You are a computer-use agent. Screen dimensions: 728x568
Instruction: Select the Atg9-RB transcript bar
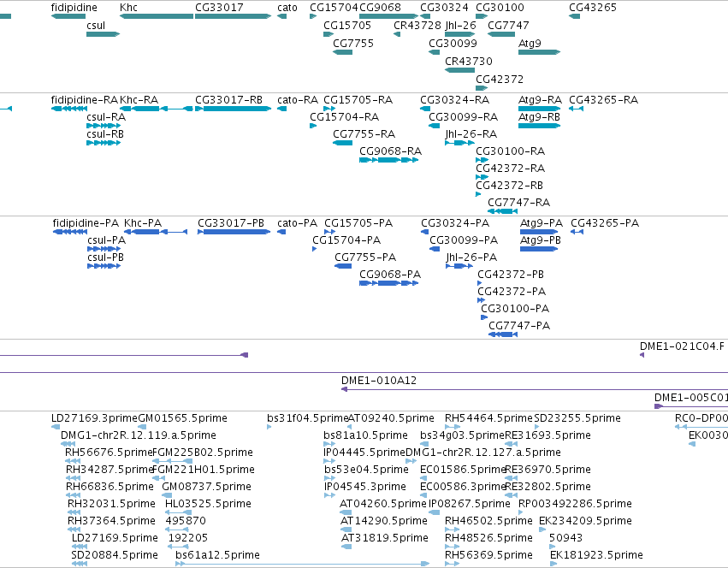540,126
